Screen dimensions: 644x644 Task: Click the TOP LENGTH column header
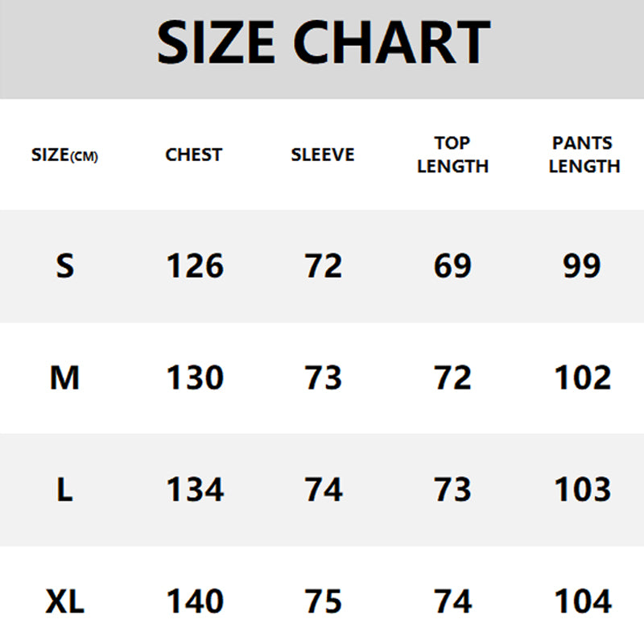[x=452, y=155]
